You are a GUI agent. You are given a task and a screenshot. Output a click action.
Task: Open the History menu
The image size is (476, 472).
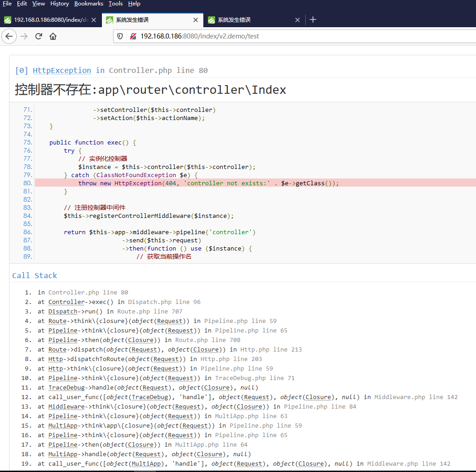pos(59,4)
